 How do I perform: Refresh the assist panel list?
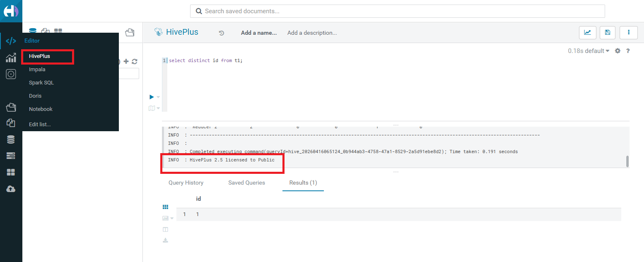pos(135,61)
